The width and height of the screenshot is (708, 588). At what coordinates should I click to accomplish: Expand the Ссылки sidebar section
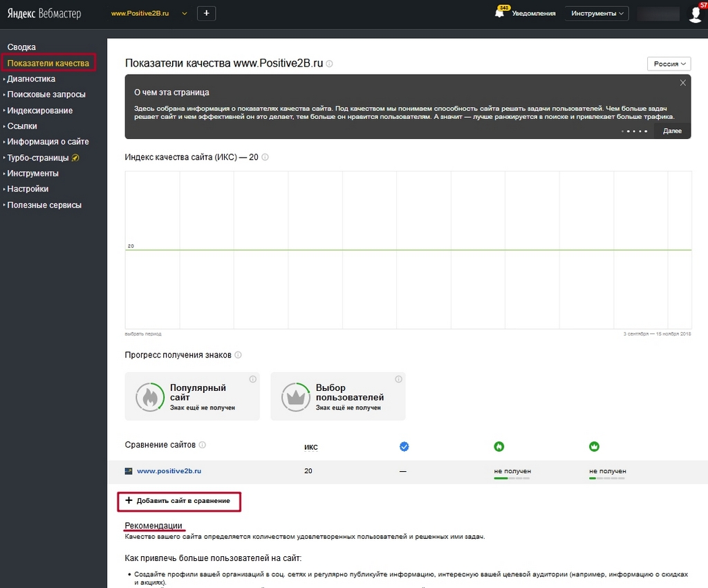pos(22,126)
